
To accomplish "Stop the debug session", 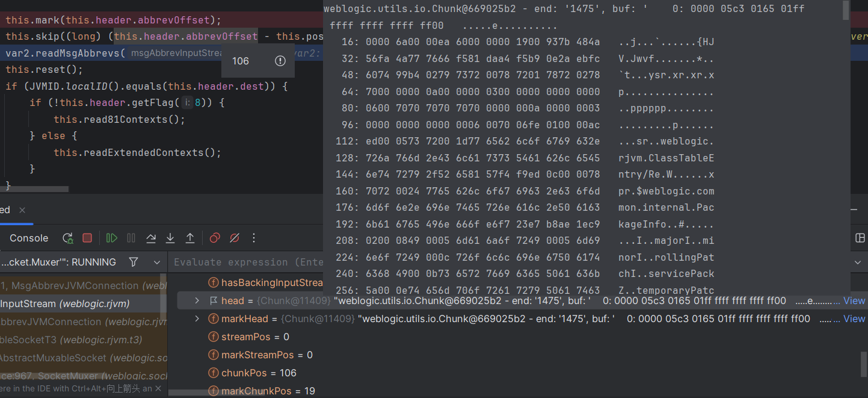I will point(87,238).
